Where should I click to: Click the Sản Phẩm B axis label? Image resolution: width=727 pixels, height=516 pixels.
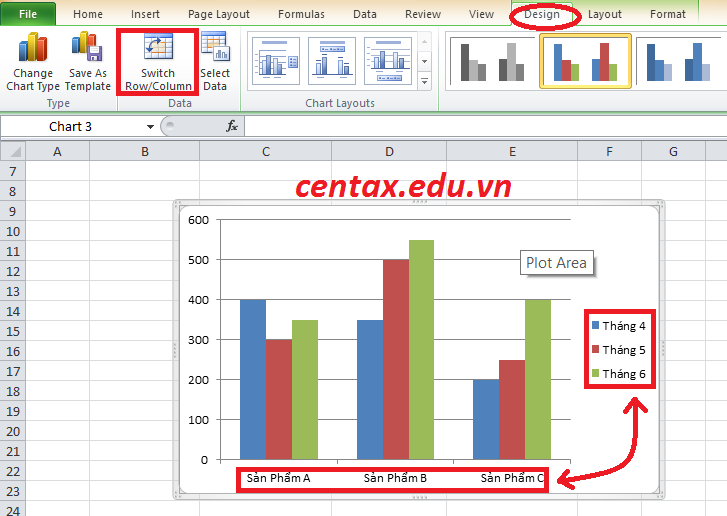395,478
